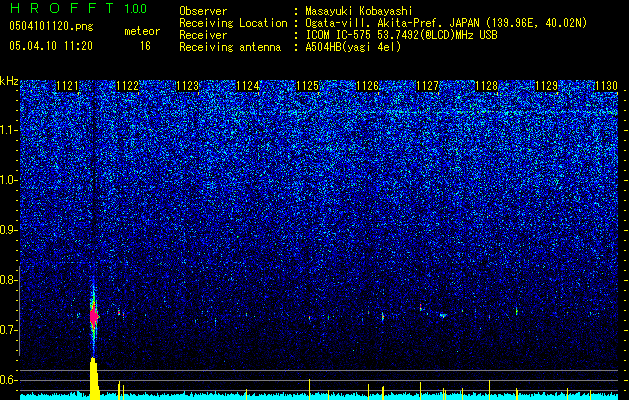Click the 1121 time marker
Image resolution: width=629 pixels, height=400 pixels.
pos(67,86)
